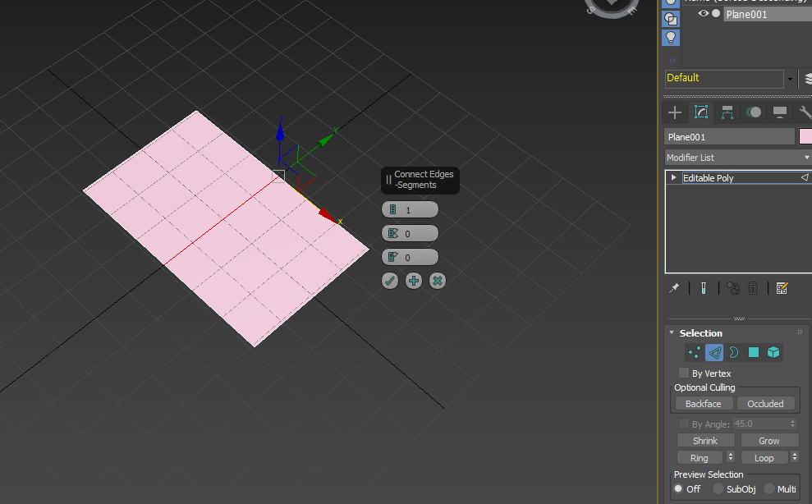Click the Grow button
Screen dimensions: 812x504
pyautogui.click(x=769, y=441)
